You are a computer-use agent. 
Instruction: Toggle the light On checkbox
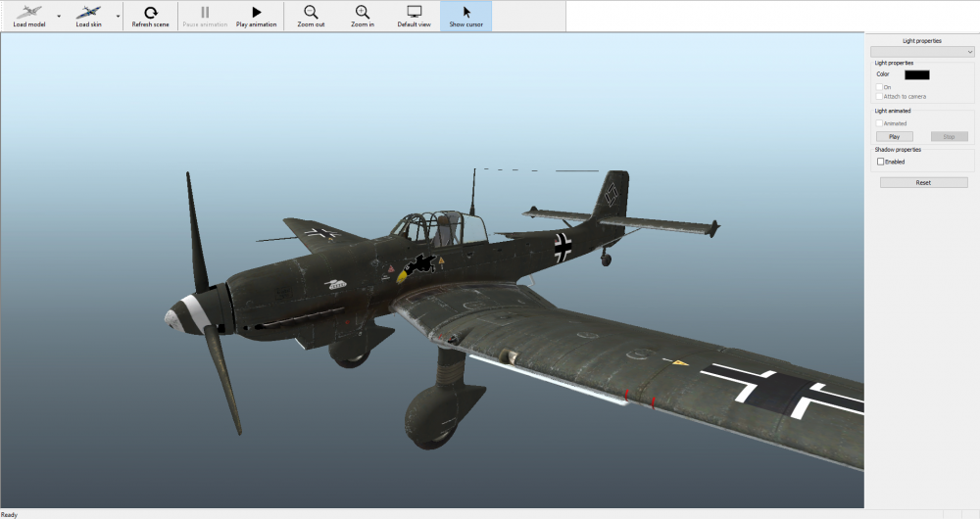click(x=879, y=87)
